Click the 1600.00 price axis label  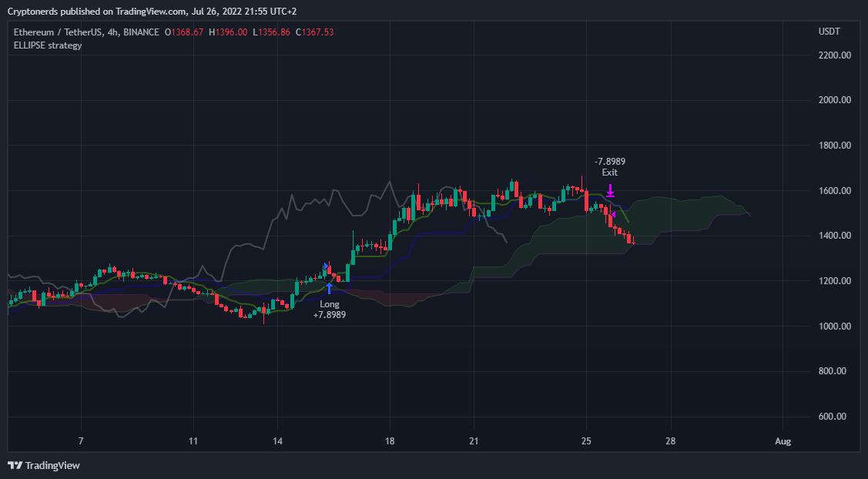[835, 191]
